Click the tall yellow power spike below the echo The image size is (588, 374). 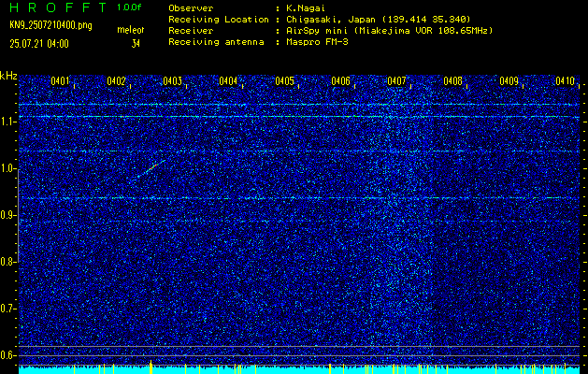(151, 367)
